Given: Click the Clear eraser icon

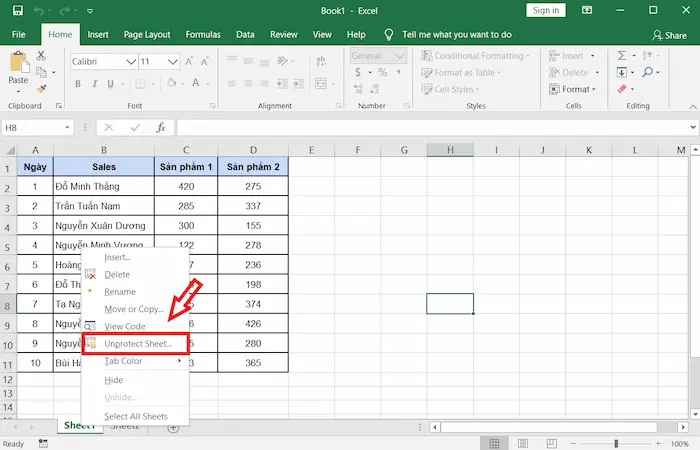Looking at the screenshot, I should pos(621,89).
